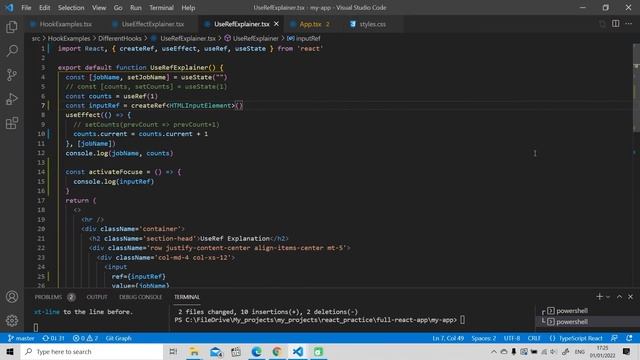Close the terminal panel

pos(631,297)
